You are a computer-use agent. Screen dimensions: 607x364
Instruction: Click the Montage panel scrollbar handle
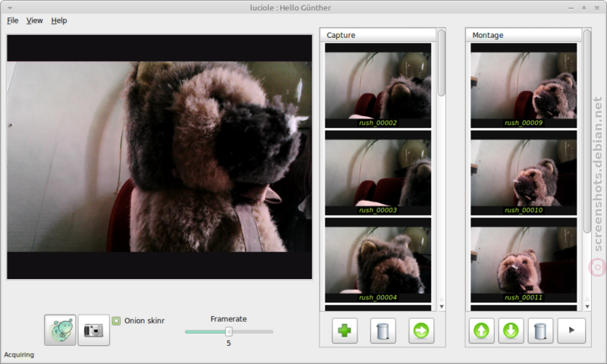587,131
